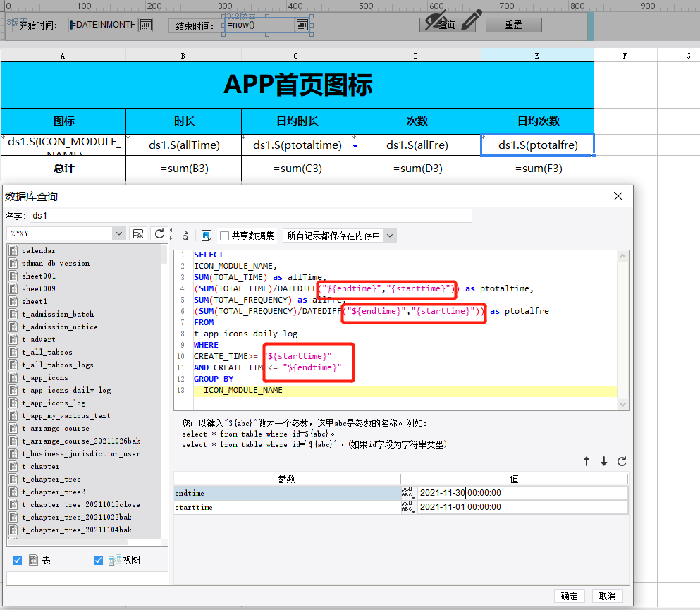Select the =sum(F3) cell

coord(537,169)
